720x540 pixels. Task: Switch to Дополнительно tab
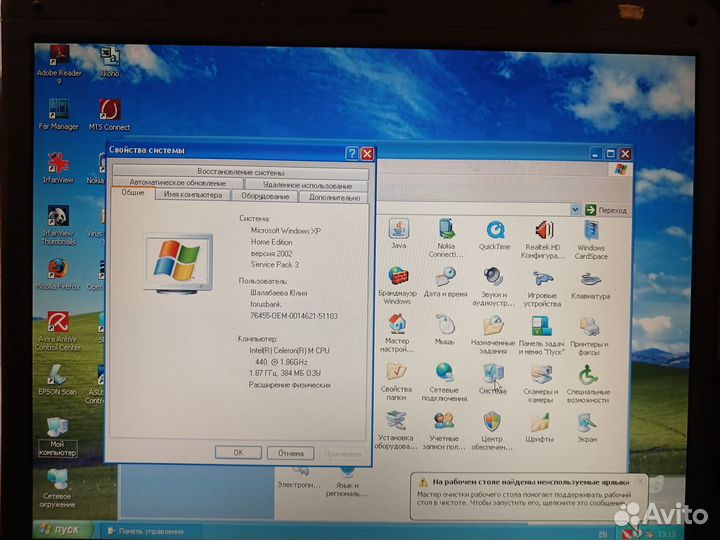(334, 197)
